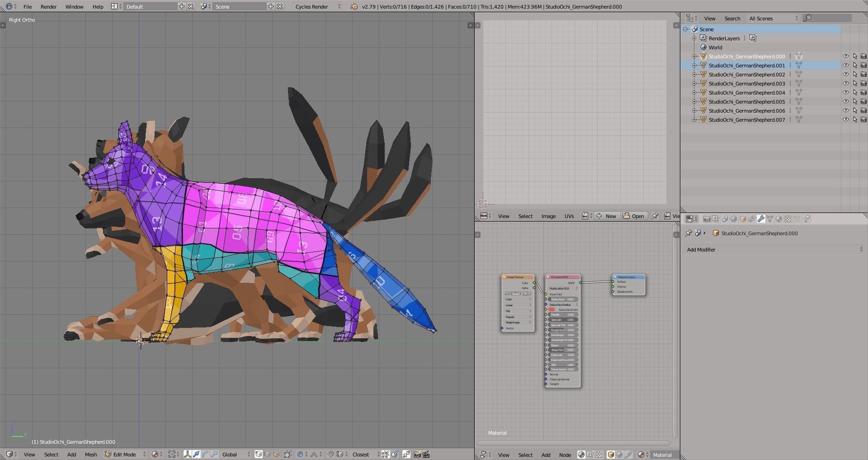868x460 pixels.
Task: Click New image button
Action: (x=606, y=216)
